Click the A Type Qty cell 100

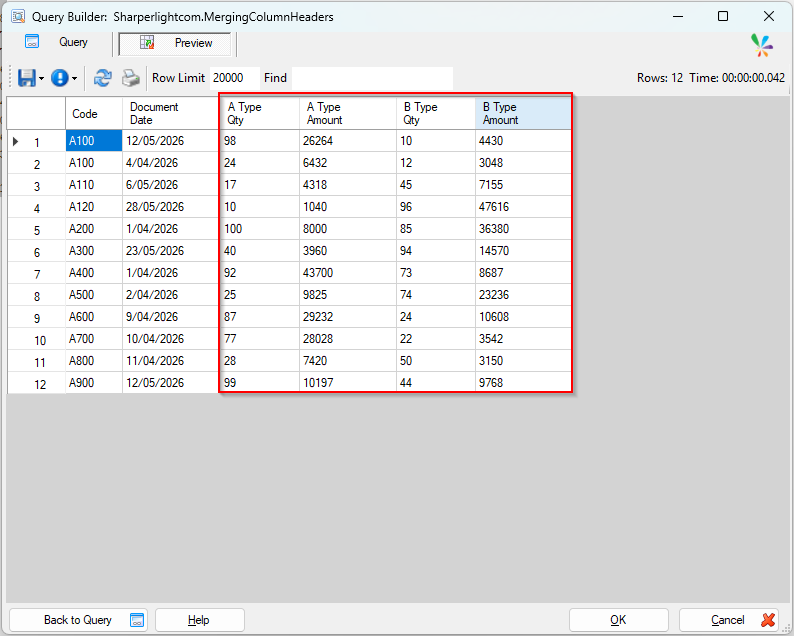(x=259, y=229)
